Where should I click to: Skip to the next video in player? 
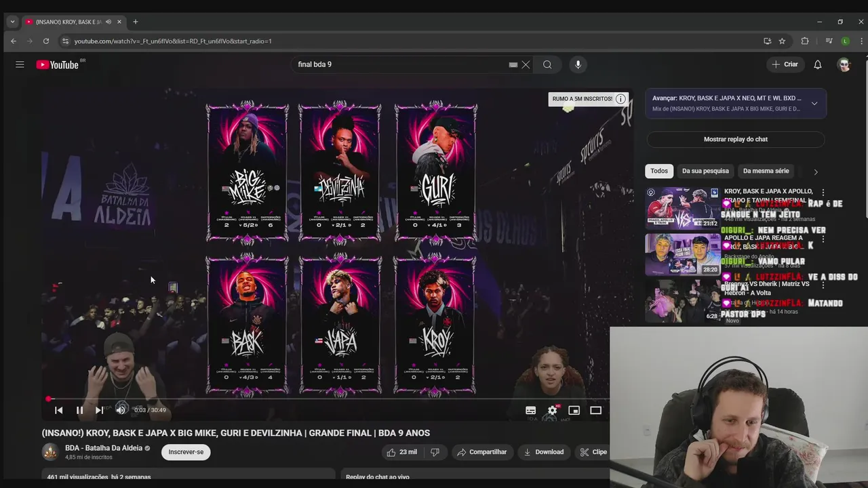point(99,410)
